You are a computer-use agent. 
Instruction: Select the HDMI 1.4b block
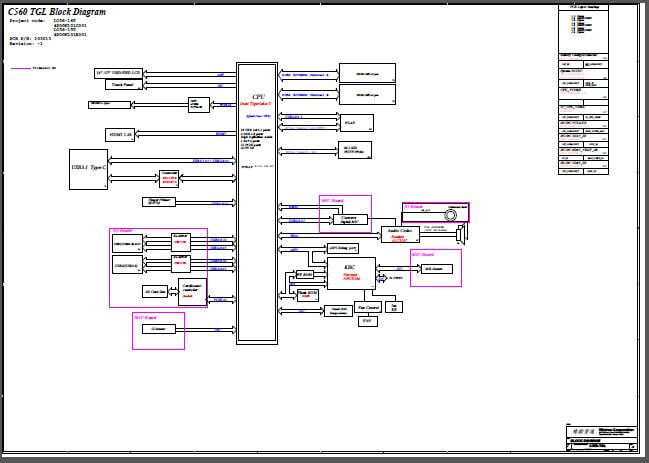point(121,134)
